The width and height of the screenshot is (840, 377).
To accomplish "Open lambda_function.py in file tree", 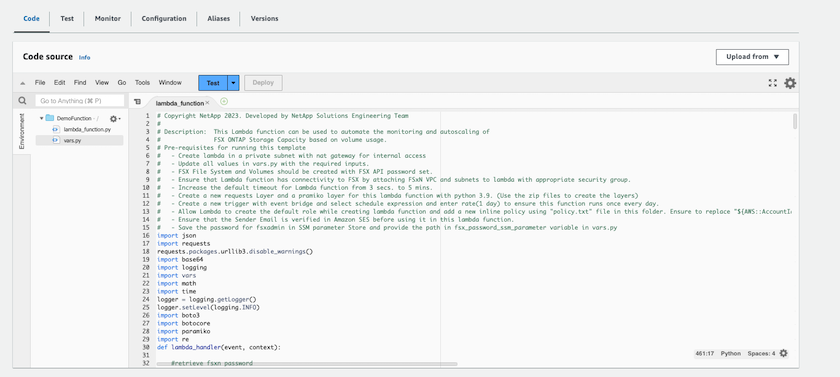I will tap(87, 130).
